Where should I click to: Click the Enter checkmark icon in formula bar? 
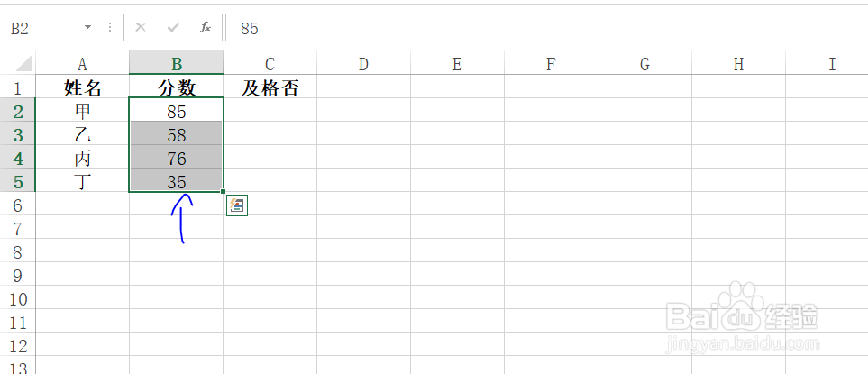tap(173, 28)
